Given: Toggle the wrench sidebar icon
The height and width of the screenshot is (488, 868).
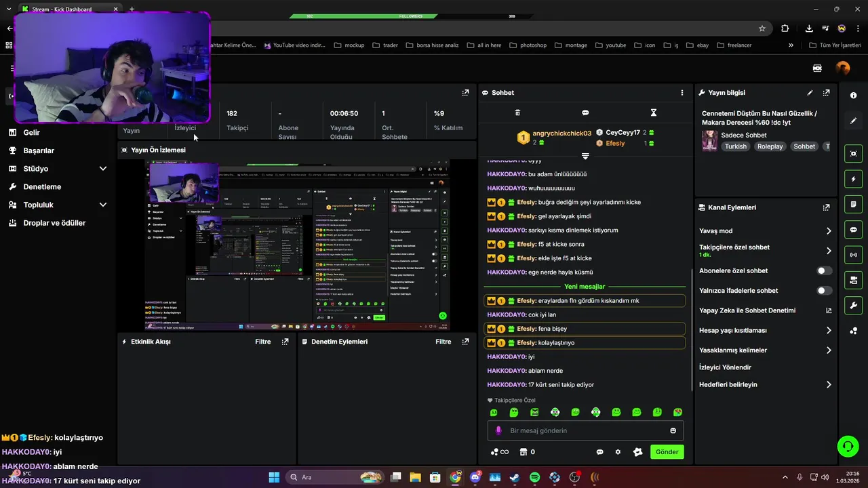Looking at the screenshot, I should 853,306.
